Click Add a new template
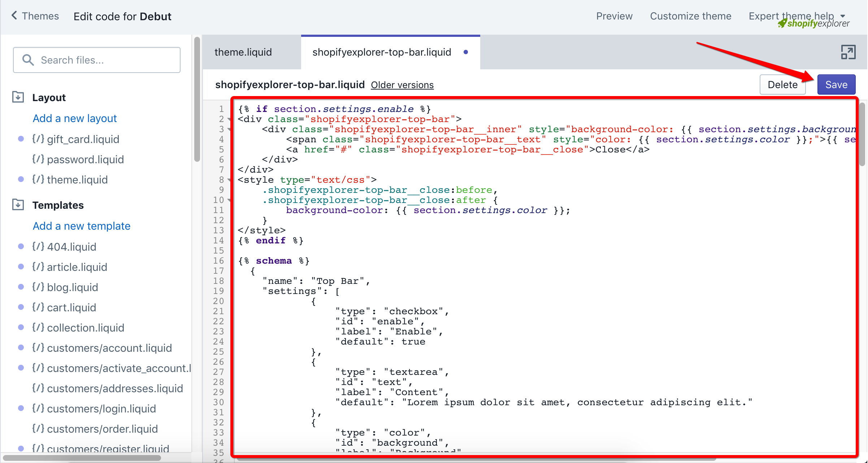 coord(82,226)
